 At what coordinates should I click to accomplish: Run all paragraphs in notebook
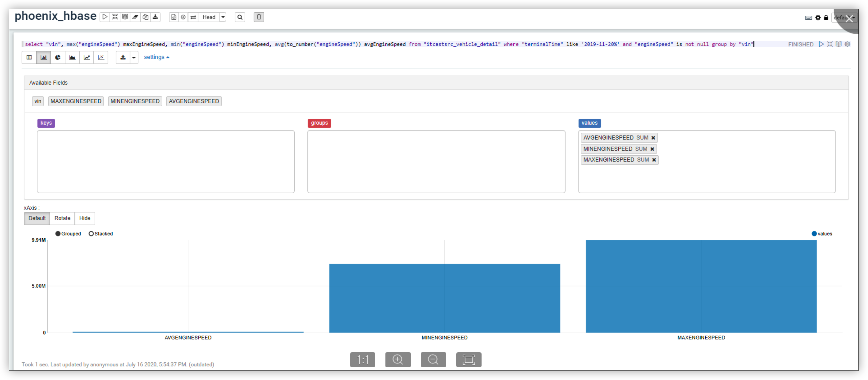click(105, 17)
